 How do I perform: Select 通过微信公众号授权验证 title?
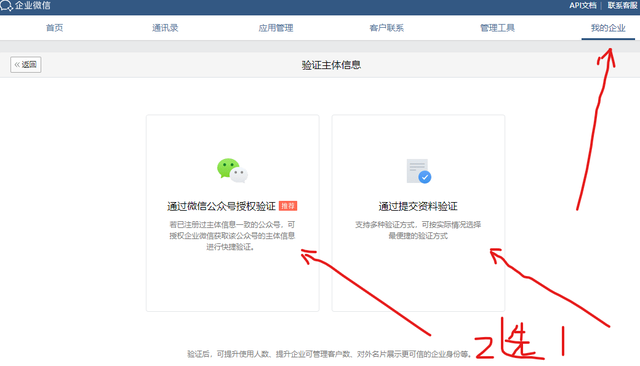point(221,206)
